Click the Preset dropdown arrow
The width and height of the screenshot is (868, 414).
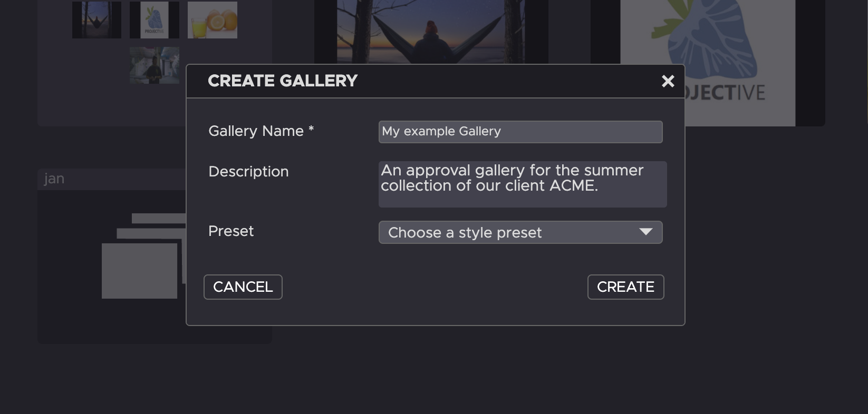point(645,232)
